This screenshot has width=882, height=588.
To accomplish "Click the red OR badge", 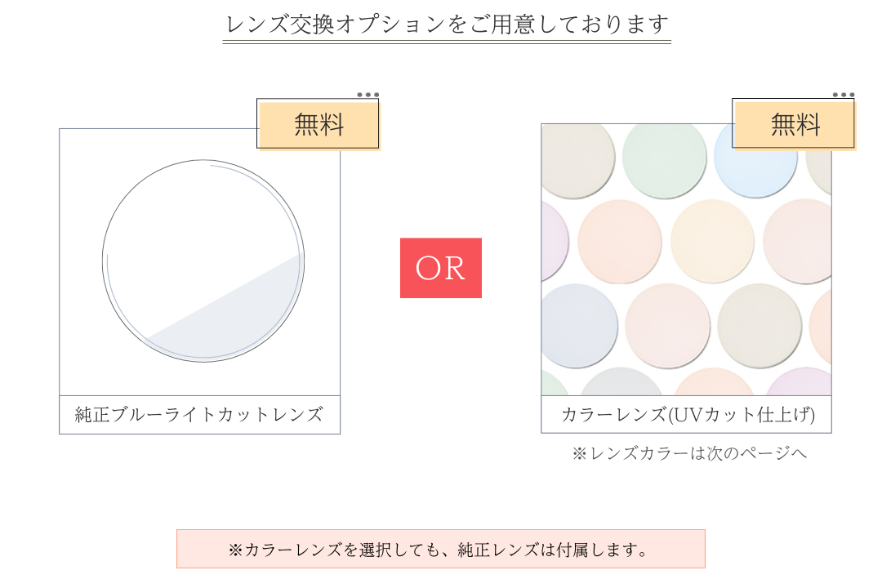I will click(441, 268).
